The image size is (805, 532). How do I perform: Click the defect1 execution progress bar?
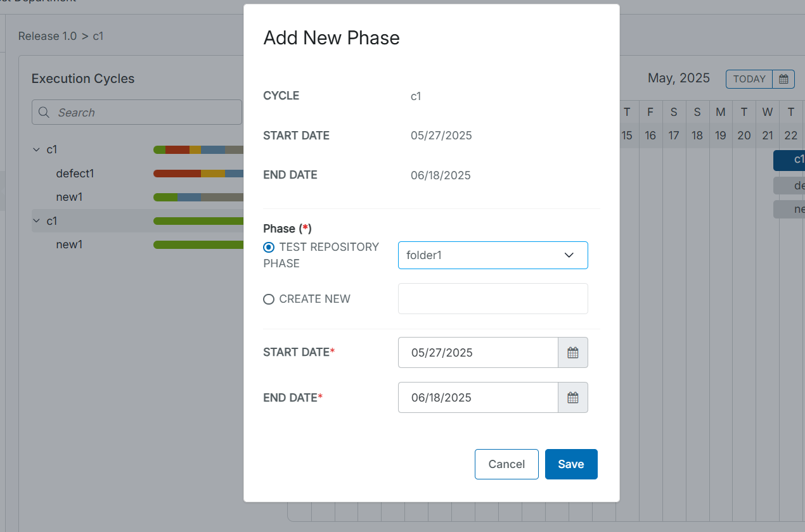click(x=198, y=174)
